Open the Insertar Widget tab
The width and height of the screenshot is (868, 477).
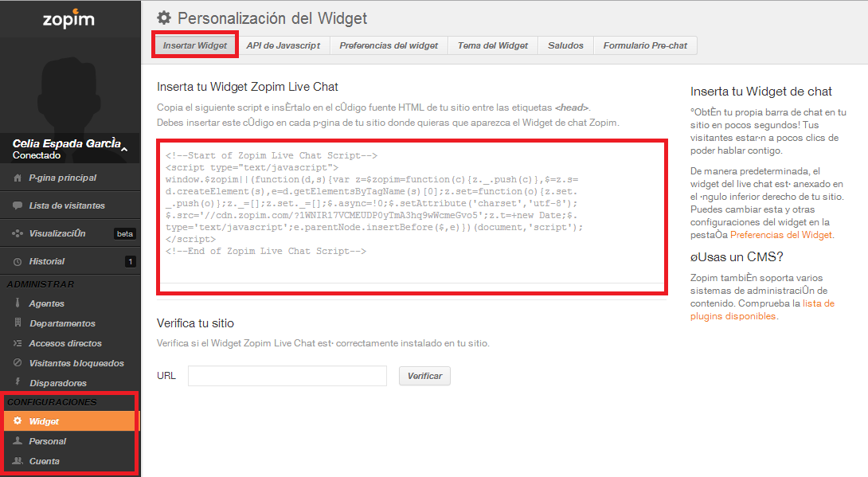click(x=195, y=45)
